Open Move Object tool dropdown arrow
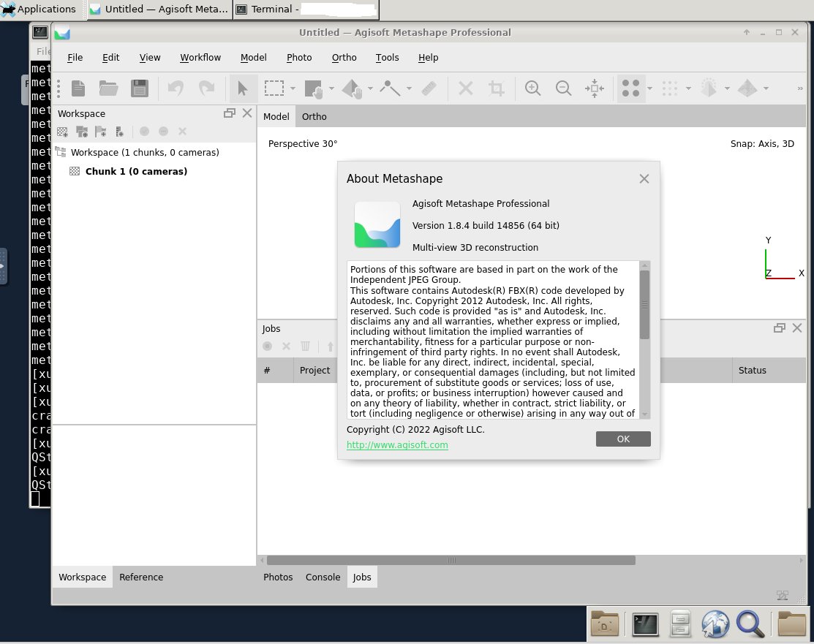Viewport: 814px width, 644px height. point(370,88)
